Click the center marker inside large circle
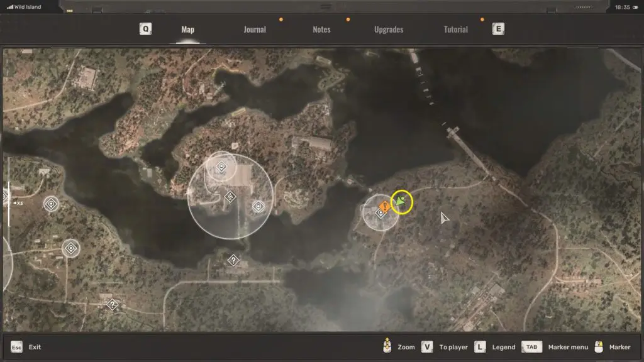The height and width of the screenshot is (362, 644). (x=231, y=197)
